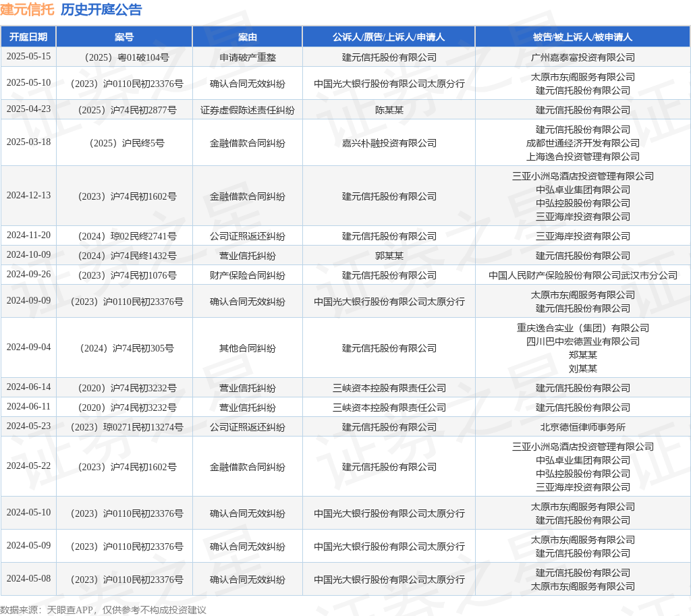691x616 pixels.
Task: Click 三峡资本控股有限责任公司 in the 2024-06-14 row
Action: pos(389,388)
